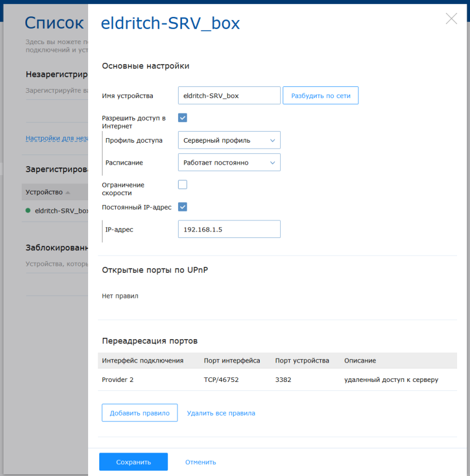Expand the Расписание dropdown

[x=229, y=162]
